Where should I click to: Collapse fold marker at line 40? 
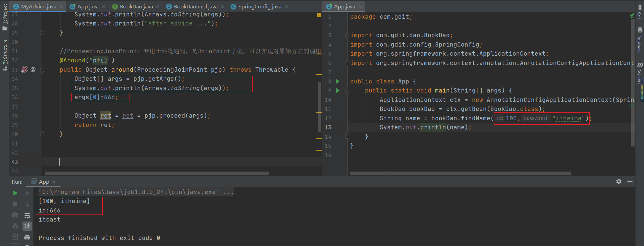click(42, 134)
